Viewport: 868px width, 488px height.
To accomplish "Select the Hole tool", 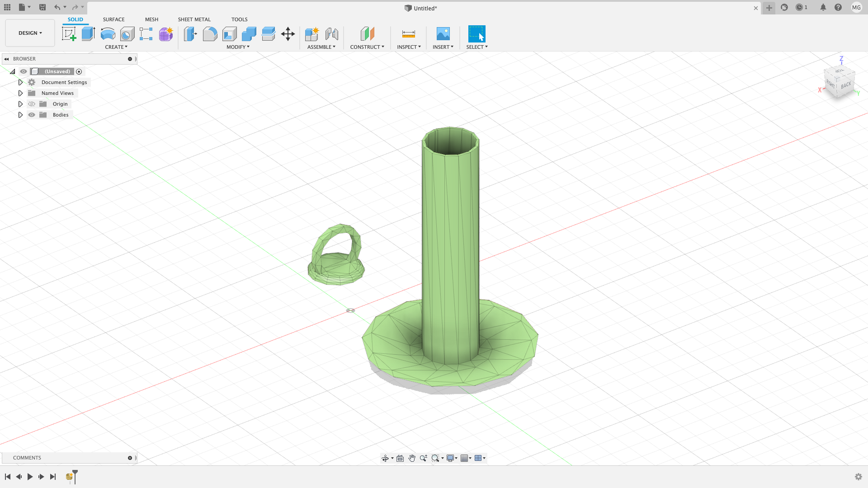I will coord(127,34).
